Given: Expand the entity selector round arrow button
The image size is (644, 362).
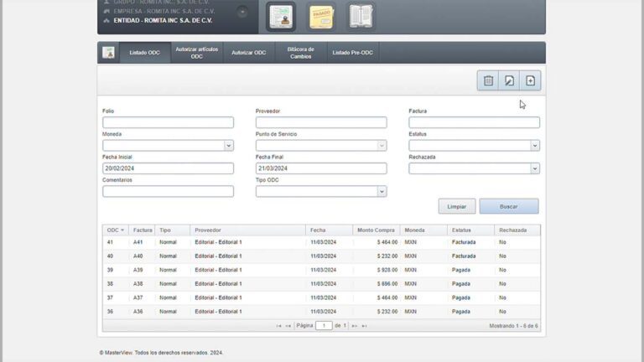Looking at the screenshot, I should coord(242,12).
